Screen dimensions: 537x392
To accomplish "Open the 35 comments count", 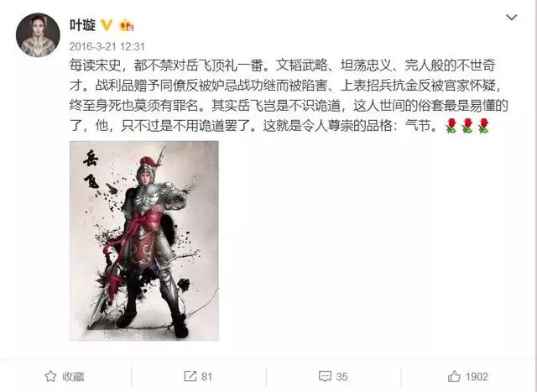I will point(341,377).
